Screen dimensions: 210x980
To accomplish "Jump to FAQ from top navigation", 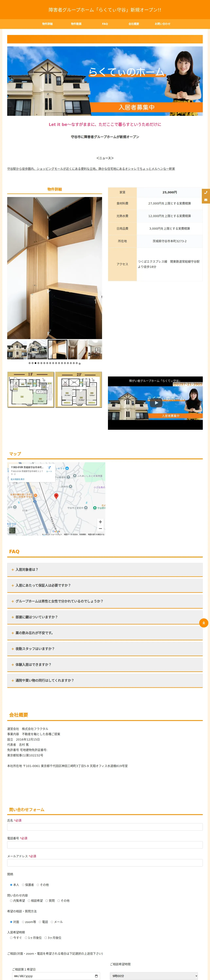I will coord(105,24).
